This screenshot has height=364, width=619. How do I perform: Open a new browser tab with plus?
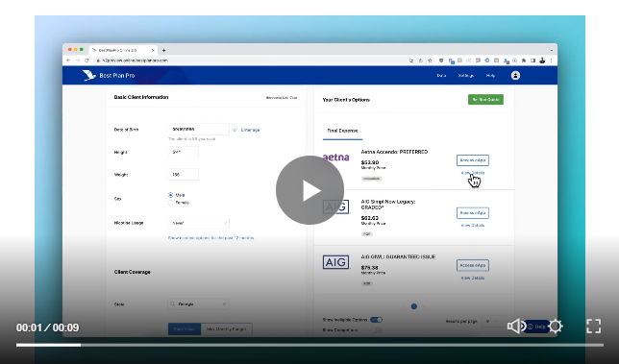pos(163,50)
